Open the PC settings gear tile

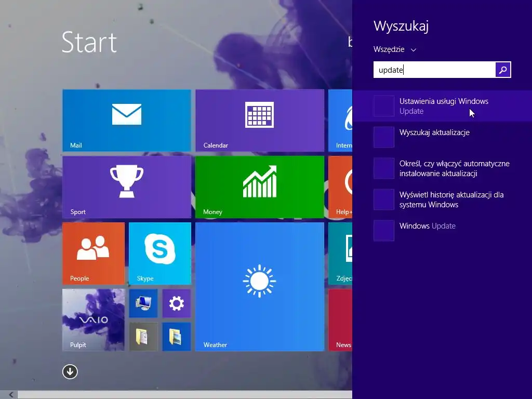pos(177,303)
